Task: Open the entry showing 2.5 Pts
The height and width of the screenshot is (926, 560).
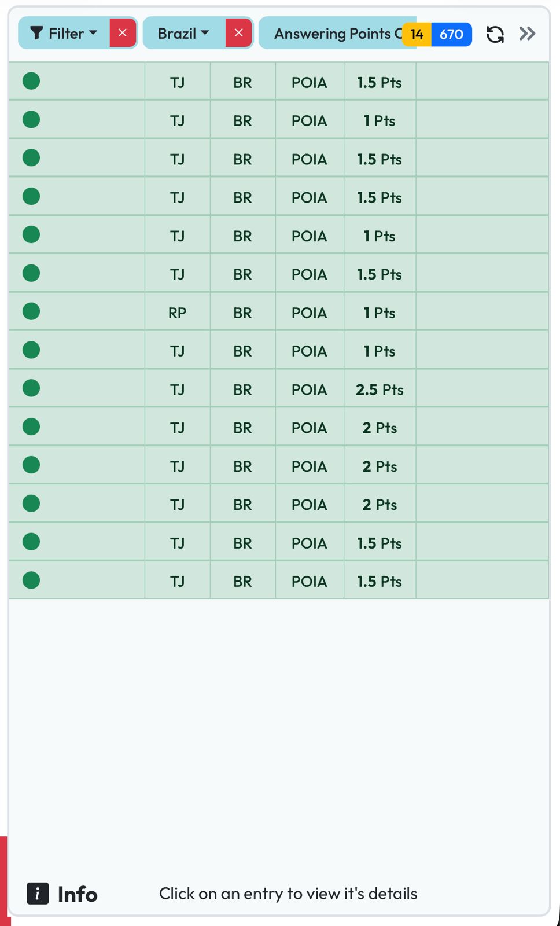Action: point(380,389)
